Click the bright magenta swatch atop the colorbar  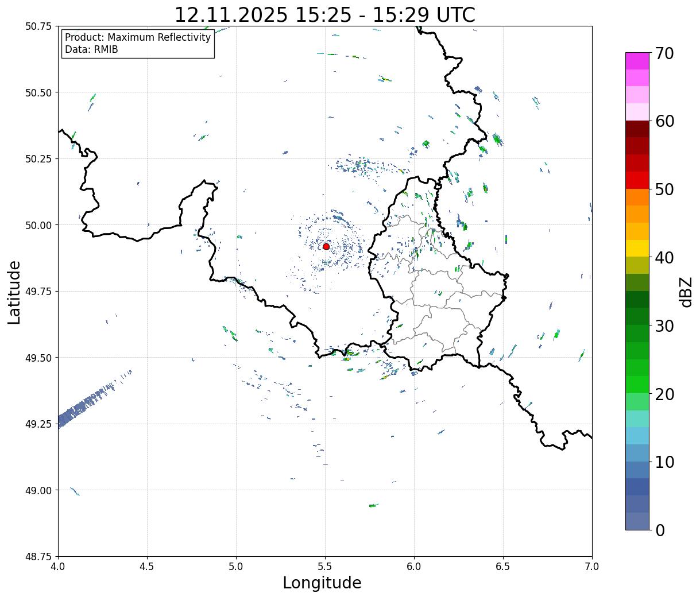pos(637,61)
